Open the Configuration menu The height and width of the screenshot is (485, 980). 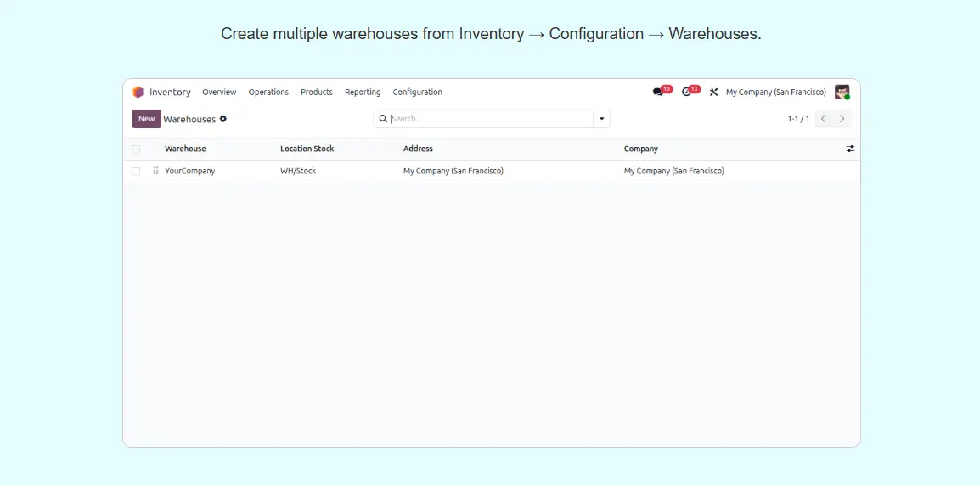(x=417, y=92)
